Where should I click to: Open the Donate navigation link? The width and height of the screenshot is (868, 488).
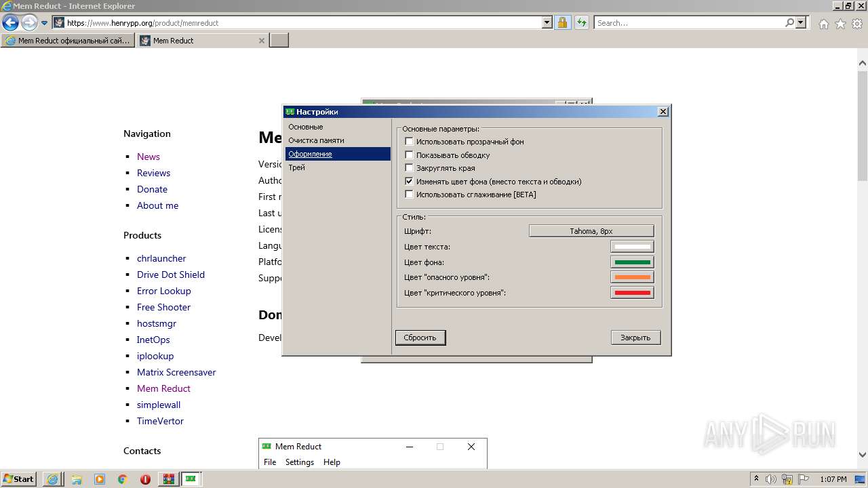pyautogui.click(x=152, y=189)
